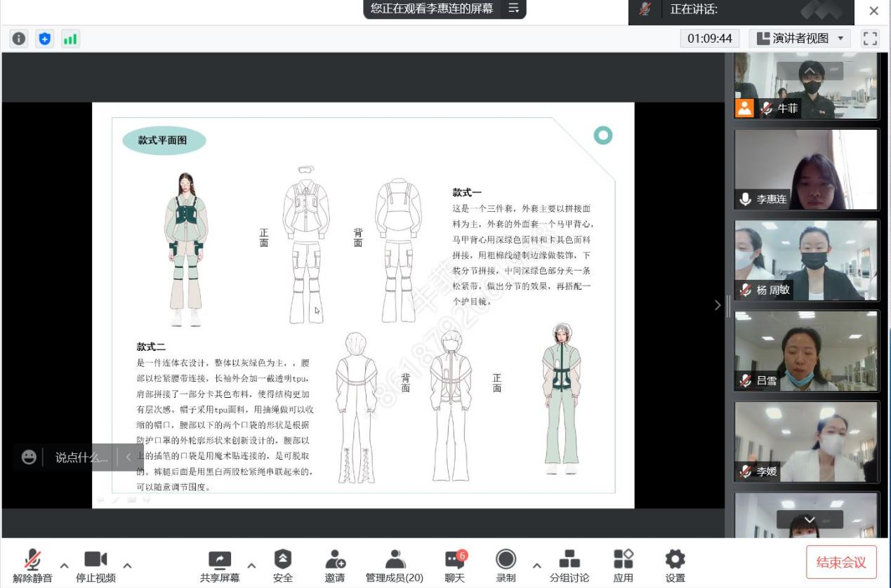Open 分组讨论 breakout rooms
The height and width of the screenshot is (588, 891).
(569, 566)
